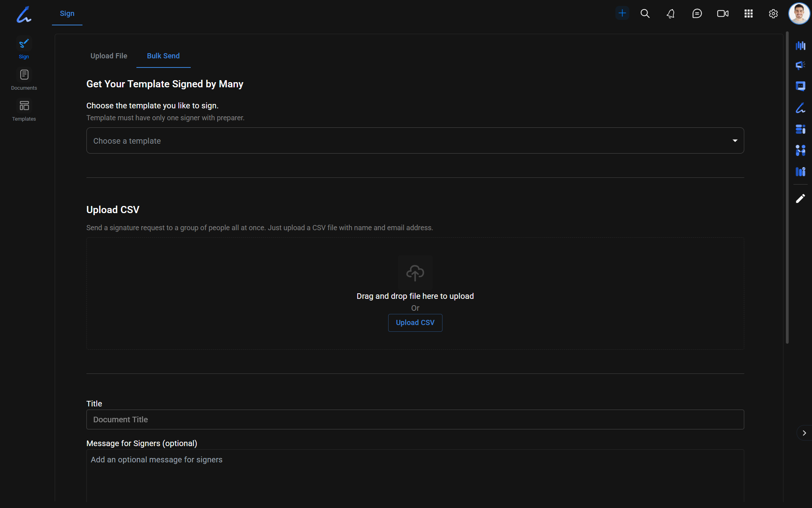
Task: Open the user profile avatar menu
Action: coord(799,13)
